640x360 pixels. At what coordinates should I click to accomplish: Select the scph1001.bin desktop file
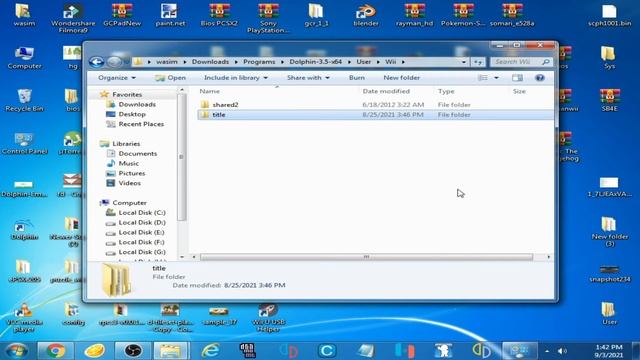coord(609,15)
